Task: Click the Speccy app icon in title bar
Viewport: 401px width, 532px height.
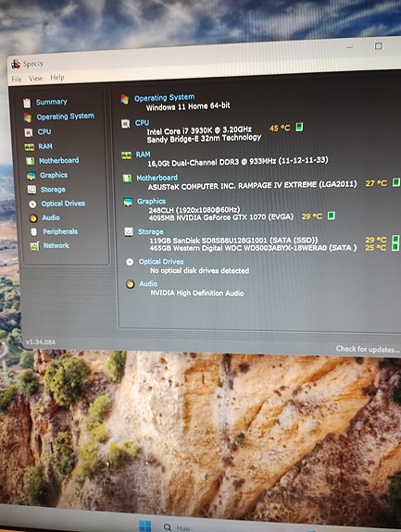Action: coord(16,64)
